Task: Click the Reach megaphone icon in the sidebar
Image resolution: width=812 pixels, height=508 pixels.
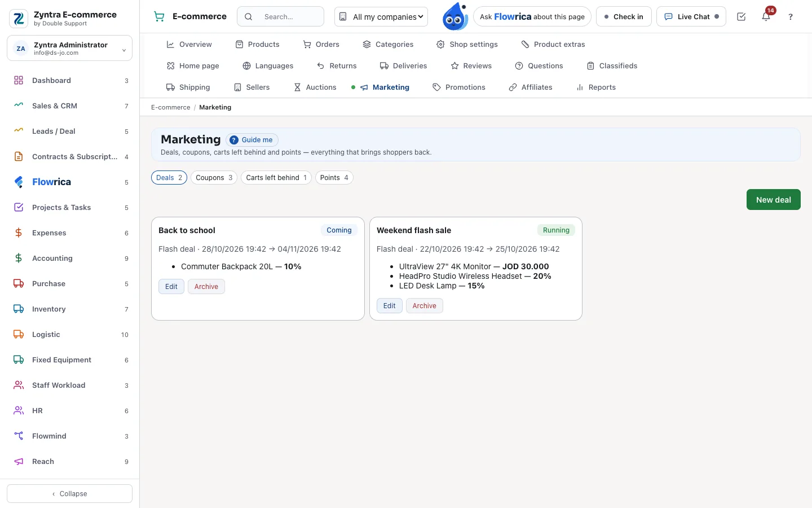Action: point(19,461)
